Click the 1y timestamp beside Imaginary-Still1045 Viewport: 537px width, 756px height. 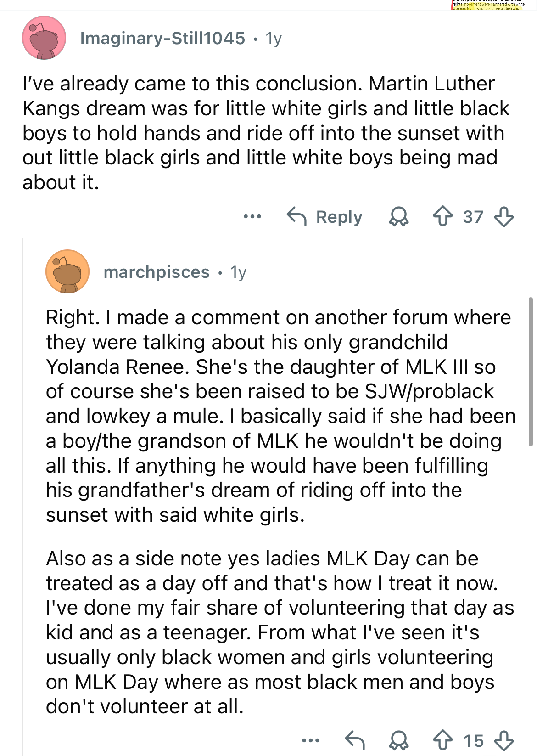[x=274, y=39]
